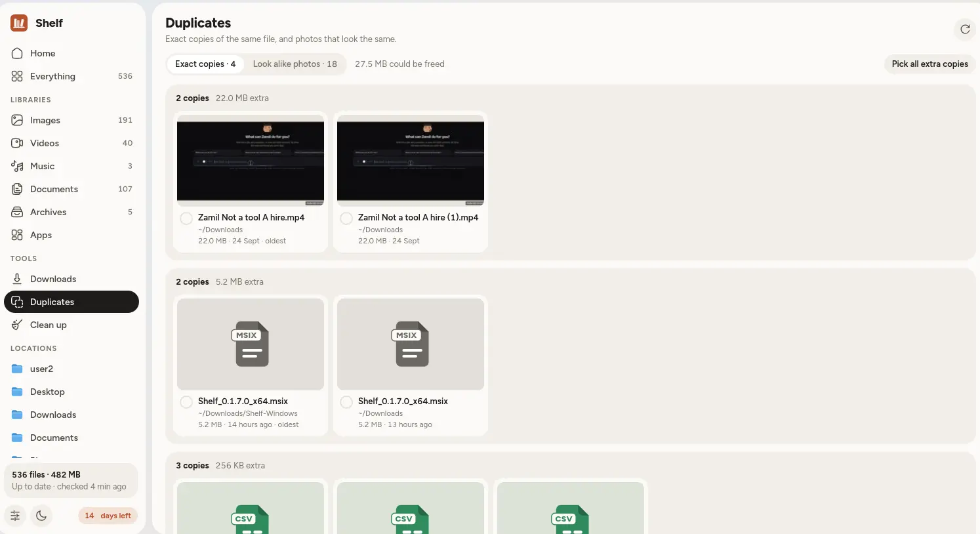Select "Zamil Not a tool A hire (1).mp4" checkbox
The image size is (980, 534).
tap(346, 218)
